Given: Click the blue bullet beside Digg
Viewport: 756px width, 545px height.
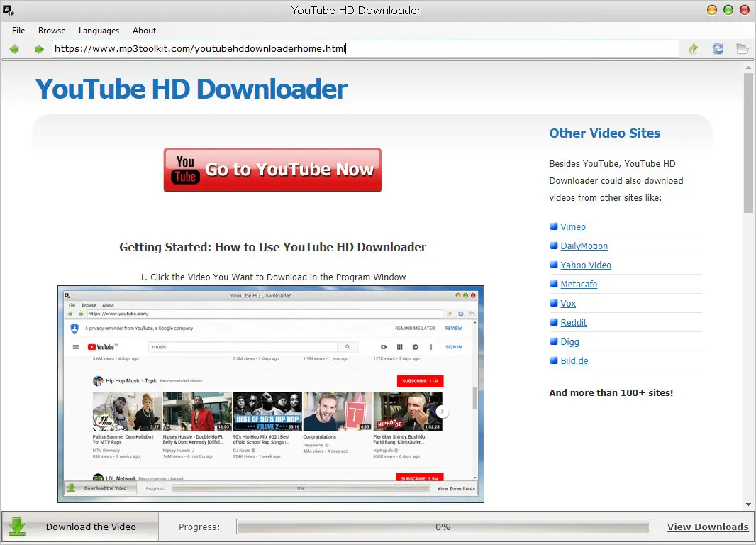Looking at the screenshot, I should 554,341.
